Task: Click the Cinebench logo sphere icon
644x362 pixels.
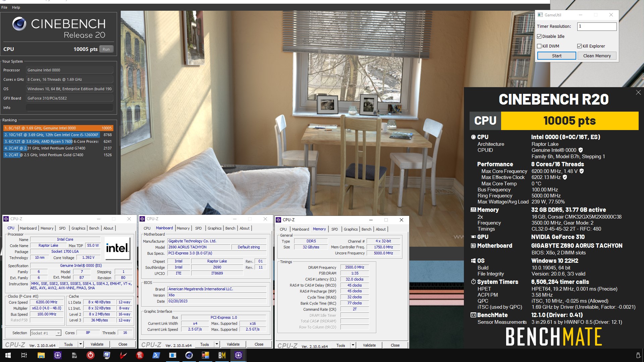Action: 19,24
